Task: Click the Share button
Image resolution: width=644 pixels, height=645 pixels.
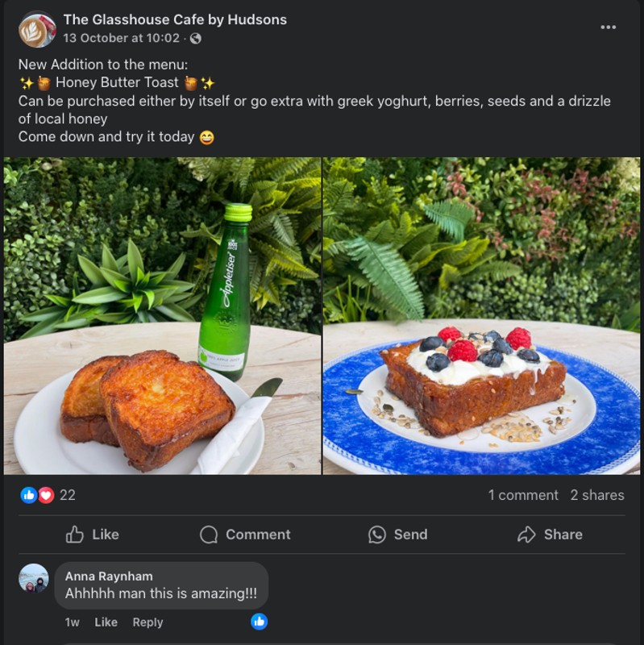Action: 551,535
